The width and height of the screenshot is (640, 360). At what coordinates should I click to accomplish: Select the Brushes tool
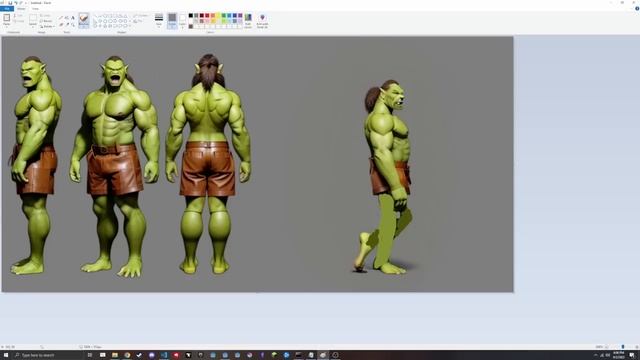click(x=84, y=18)
